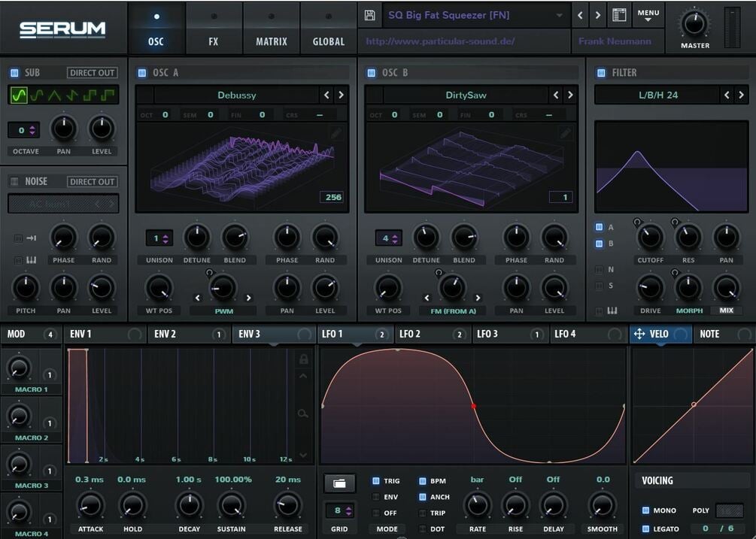Click OSC A wavetable frame 256

[x=333, y=197]
